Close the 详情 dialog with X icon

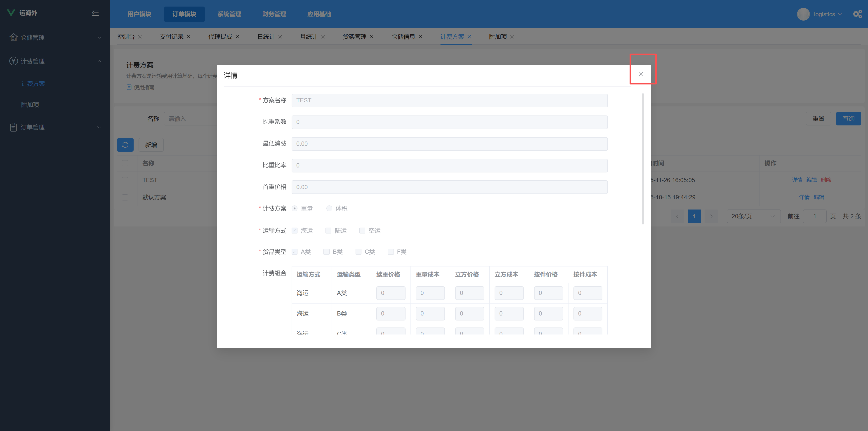(641, 74)
